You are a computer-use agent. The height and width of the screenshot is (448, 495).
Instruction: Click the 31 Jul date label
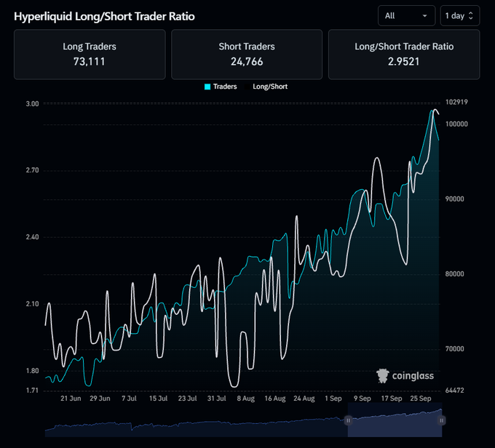point(217,399)
